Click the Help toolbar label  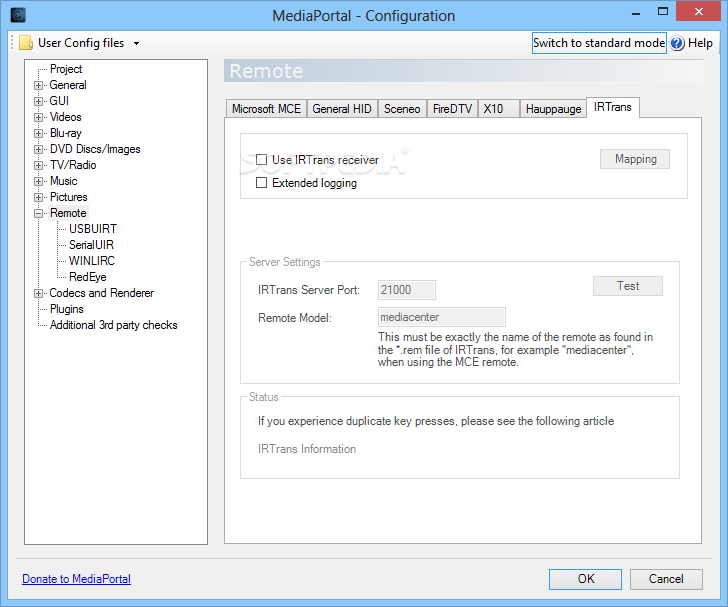coord(700,43)
